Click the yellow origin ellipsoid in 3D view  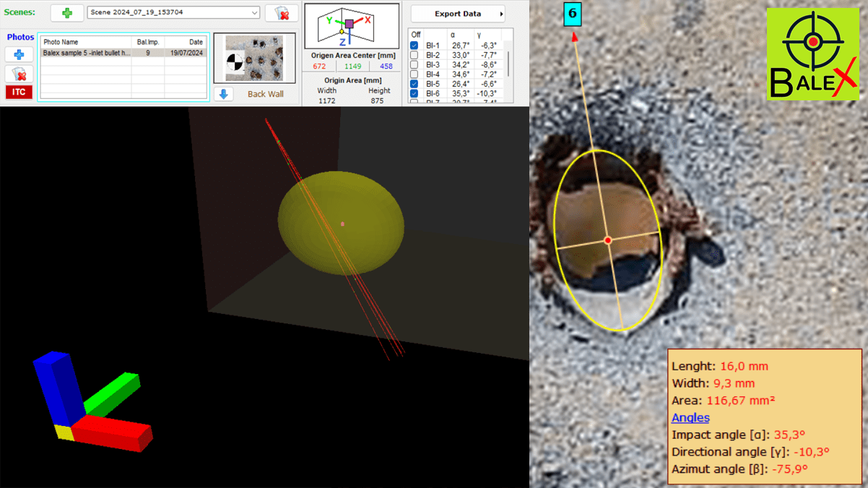point(341,223)
